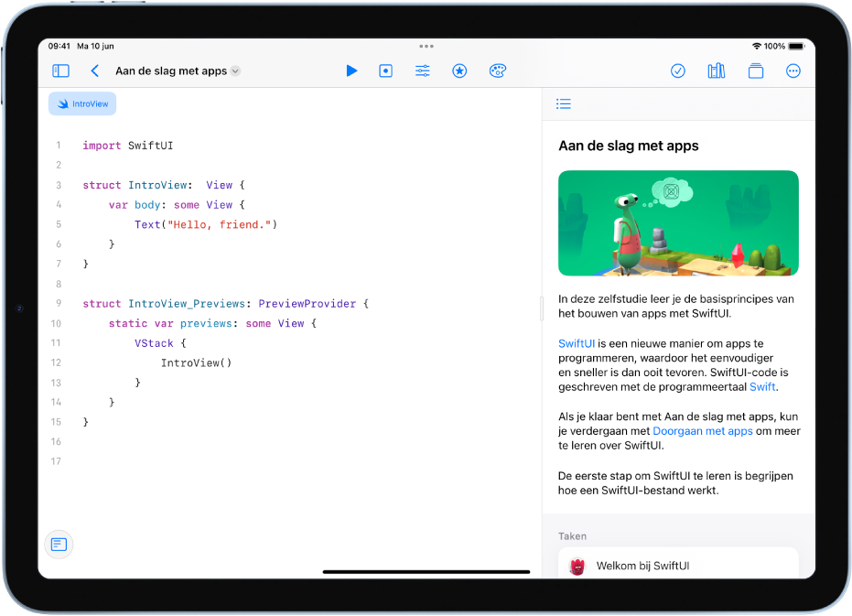Click the tutorial illustration image
Viewport: 852px width, 616px height.
[678, 223]
